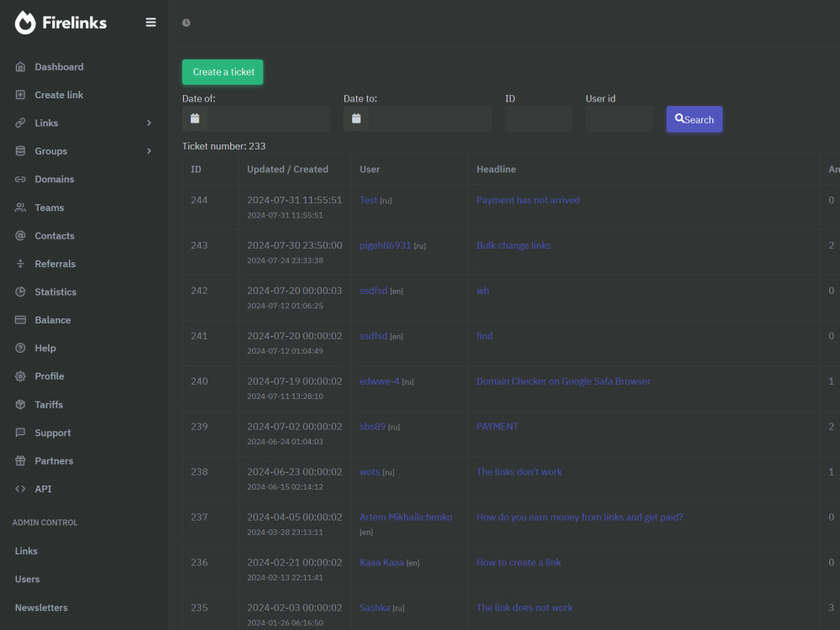Open ticket The link does not work
840x630 pixels.
click(524, 607)
